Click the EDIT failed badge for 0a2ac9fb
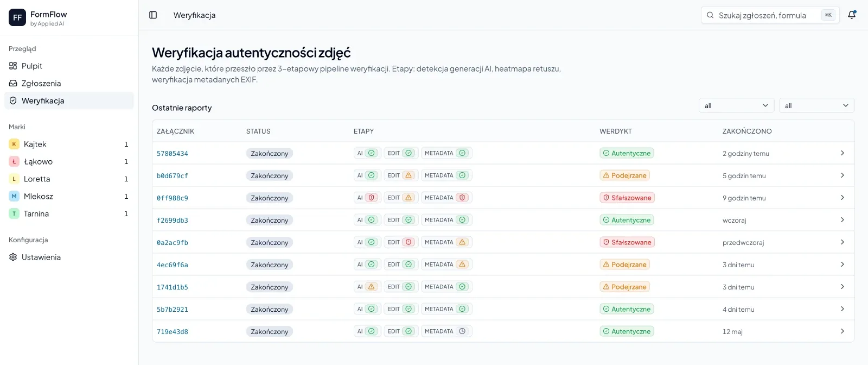Image resolution: width=868 pixels, height=365 pixels. point(400,242)
